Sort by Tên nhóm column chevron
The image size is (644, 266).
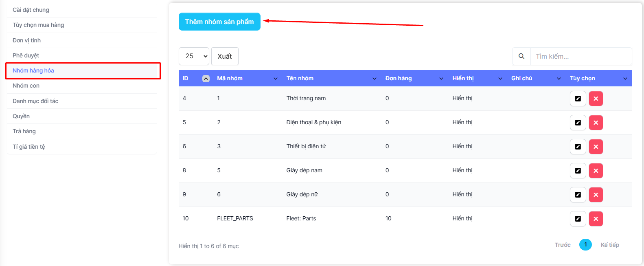pos(374,79)
